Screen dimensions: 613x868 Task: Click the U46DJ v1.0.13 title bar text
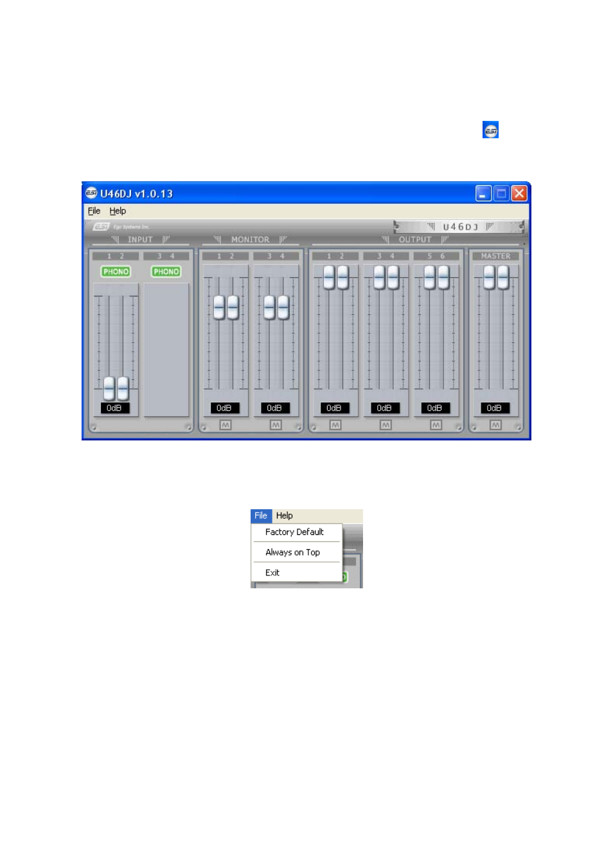coord(136,194)
